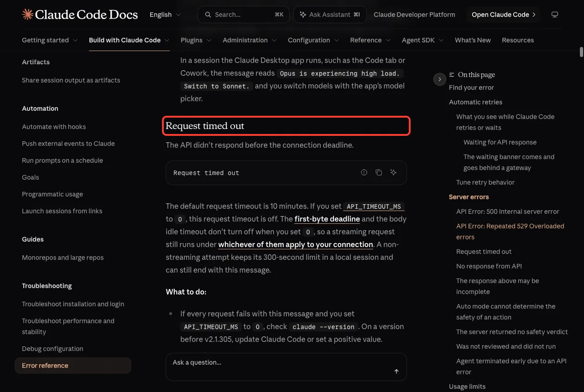Follow the first-byte deadline link
The width and height of the screenshot is (584, 392).
pos(327,219)
